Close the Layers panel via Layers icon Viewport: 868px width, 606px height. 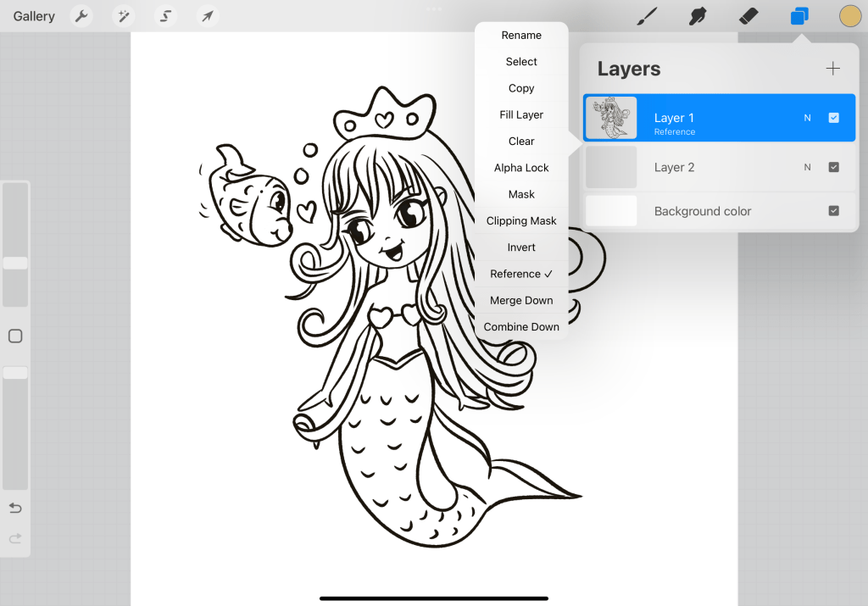click(x=799, y=16)
